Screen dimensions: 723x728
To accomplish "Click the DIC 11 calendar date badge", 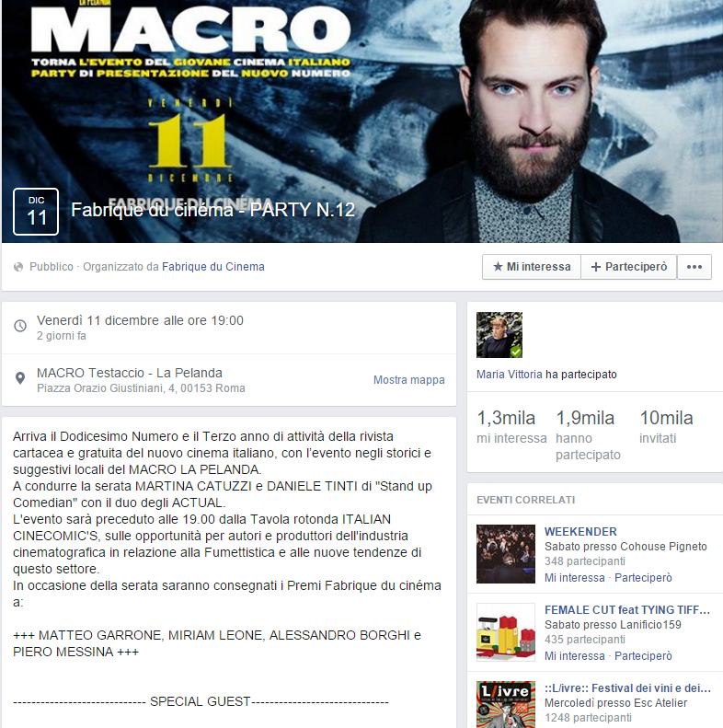I will (36, 212).
